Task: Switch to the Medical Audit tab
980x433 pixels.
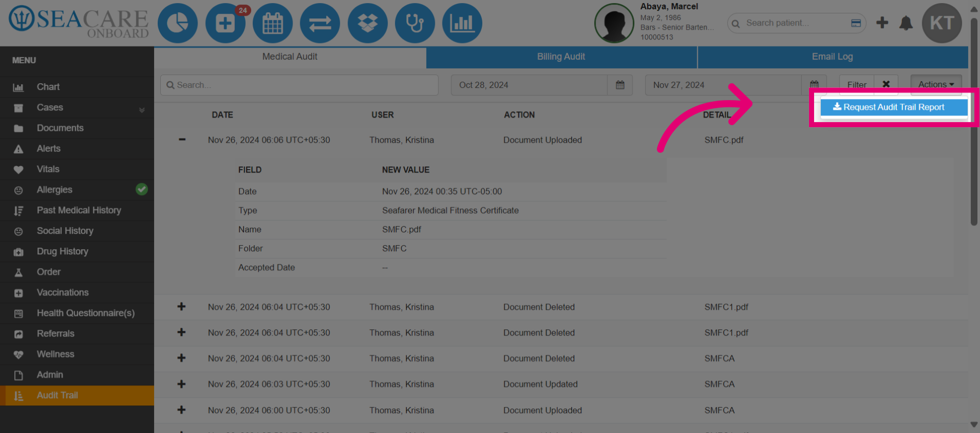Action: [x=290, y=57]
